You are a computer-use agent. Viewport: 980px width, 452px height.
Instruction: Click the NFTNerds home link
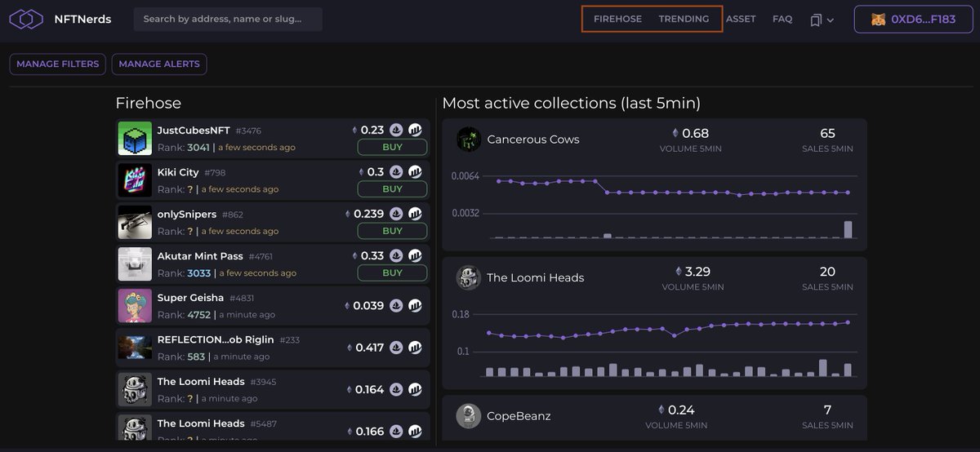(x=82, y=19)
